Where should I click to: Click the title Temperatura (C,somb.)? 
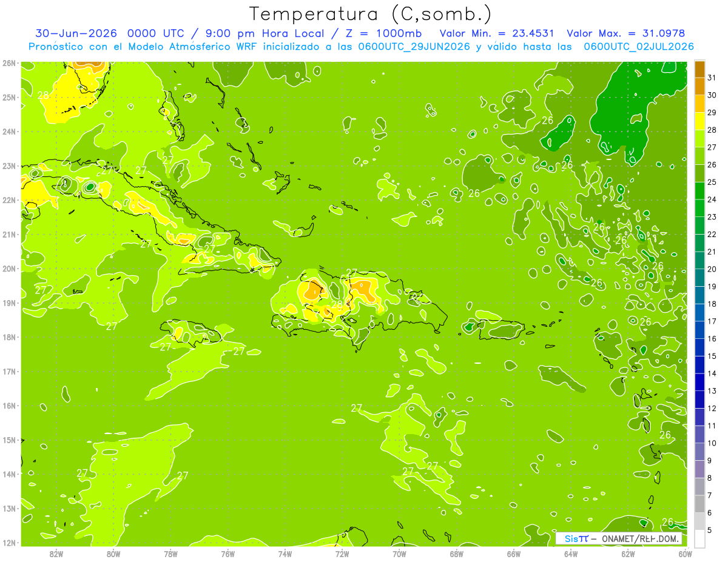371,14
